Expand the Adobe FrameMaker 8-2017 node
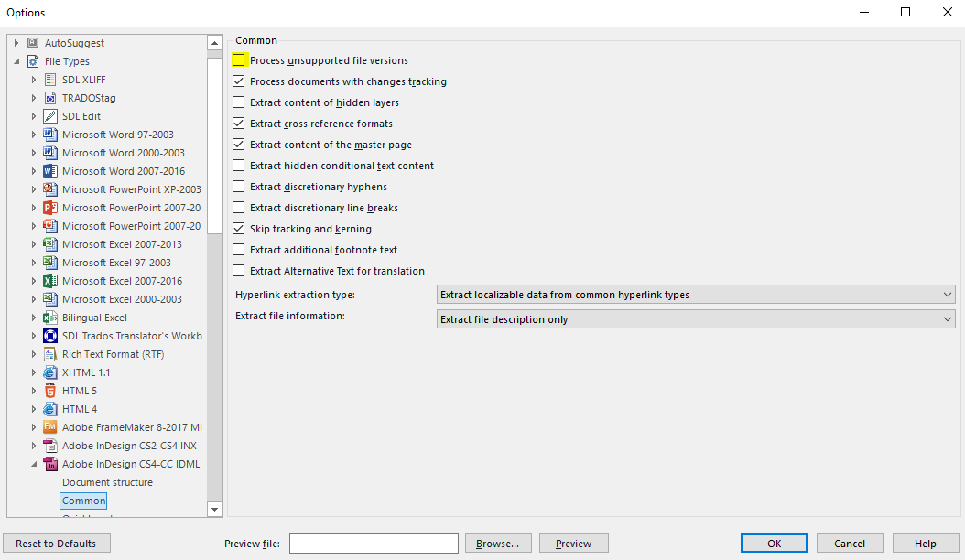965x560 pixels. pyautogui.click(x=34, y=427)
